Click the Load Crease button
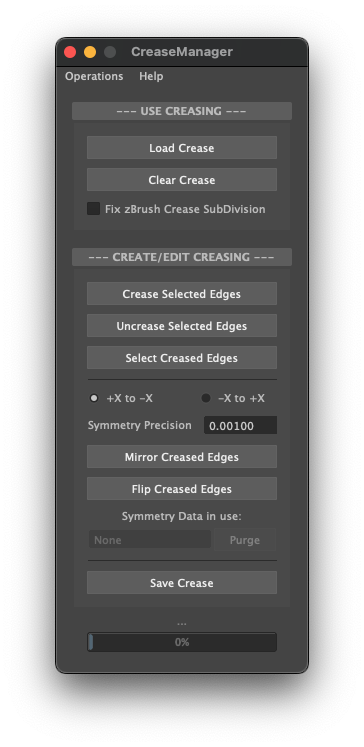The width and height of the screenshot is (364, 747). [182, 148]
